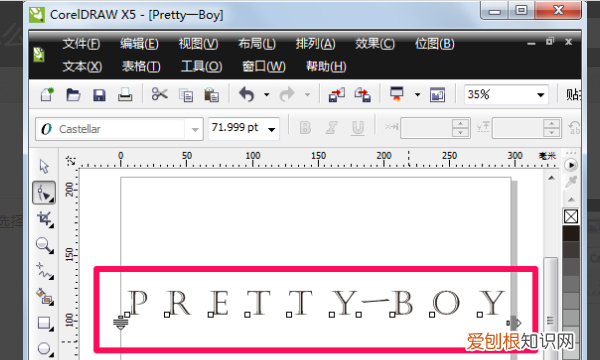Click the Save floppy disk icon
This screenshot has height=360, width=600.
[99, 94]
